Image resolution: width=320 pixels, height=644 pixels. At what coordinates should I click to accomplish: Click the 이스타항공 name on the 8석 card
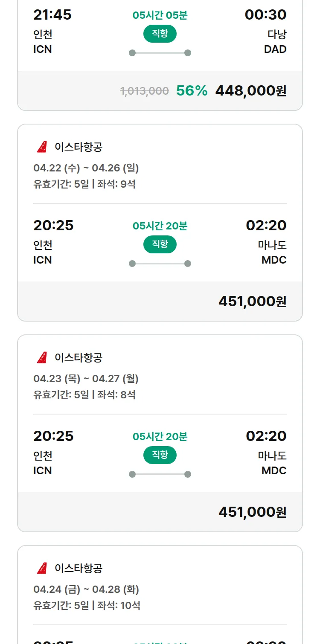click(79, 357)
